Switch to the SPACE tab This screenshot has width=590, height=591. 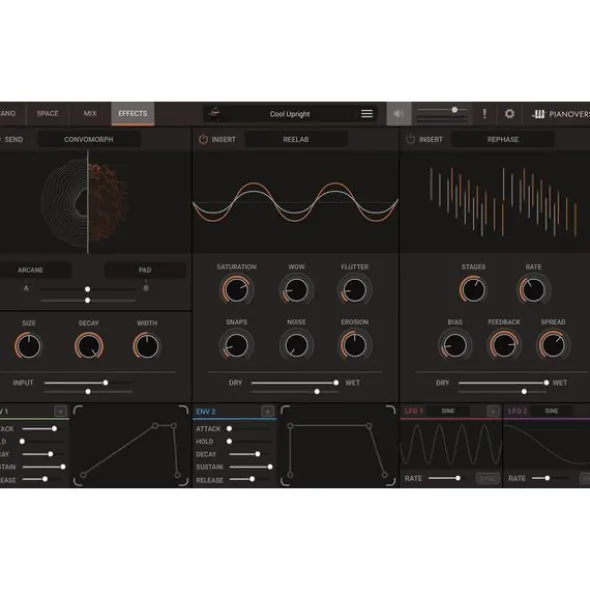pyautogui.click(x=48, y=113)
